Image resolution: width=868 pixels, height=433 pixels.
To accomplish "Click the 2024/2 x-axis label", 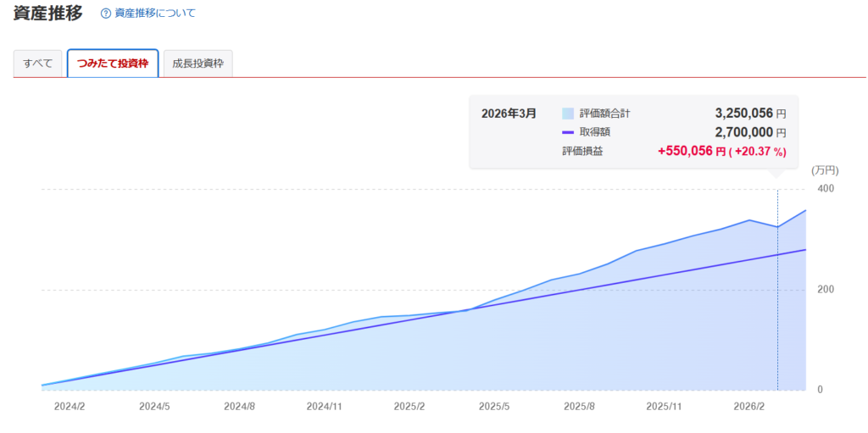I will [70, 407].
